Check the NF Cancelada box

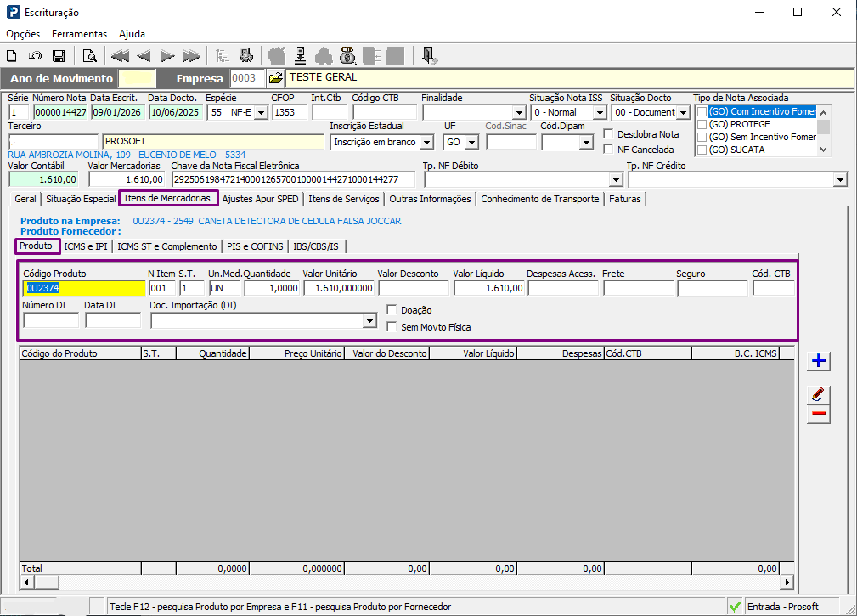(608, 150)
